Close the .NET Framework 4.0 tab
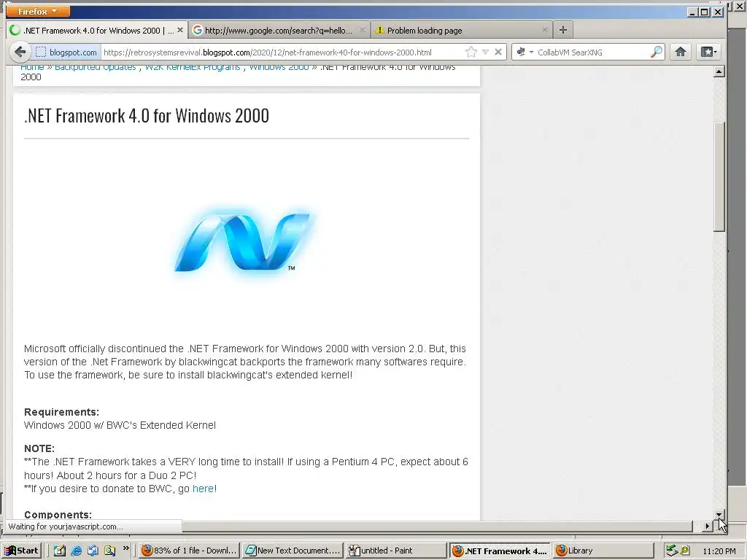Viewport: 747px width, 560px height. (180, 30)
